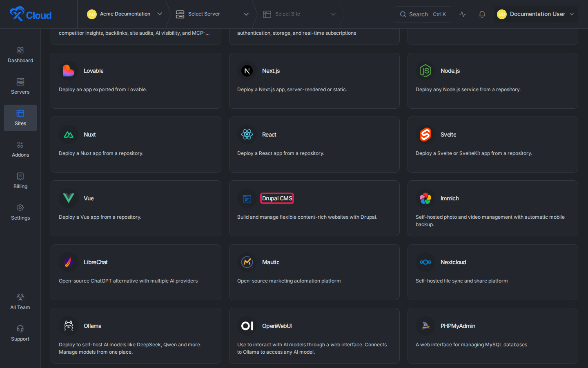
Task: Open the notifications bell icon
Action: tap(482, 14)
